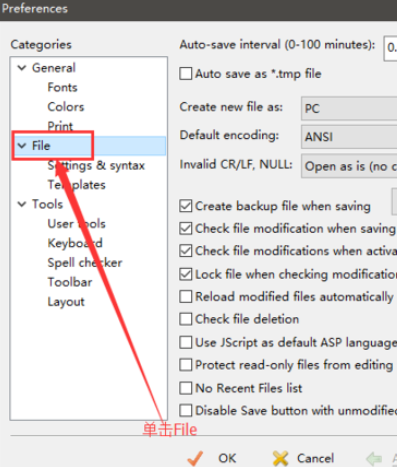This screenshot has width=397, height=467.
Task: Select the Print category
Action: pos(60,126)
